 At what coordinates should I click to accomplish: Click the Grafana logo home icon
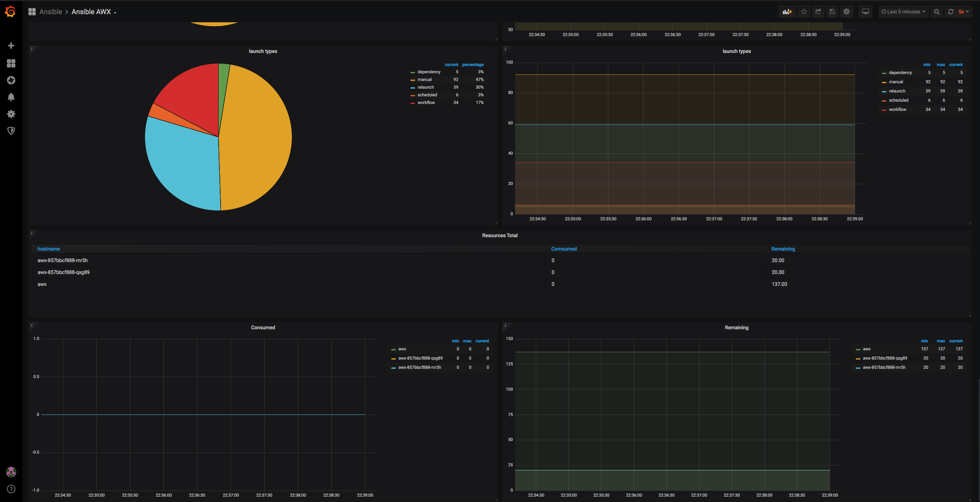click(11, 12)
